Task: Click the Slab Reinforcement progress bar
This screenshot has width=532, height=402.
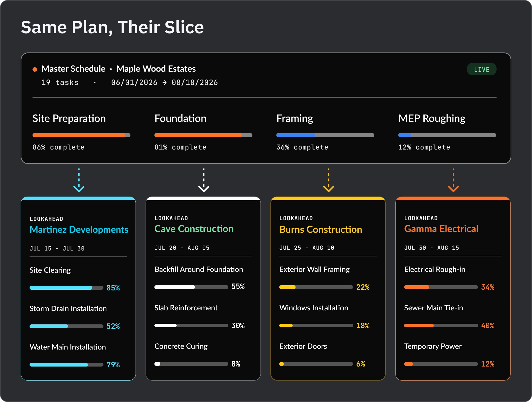Action: (191, 325)
